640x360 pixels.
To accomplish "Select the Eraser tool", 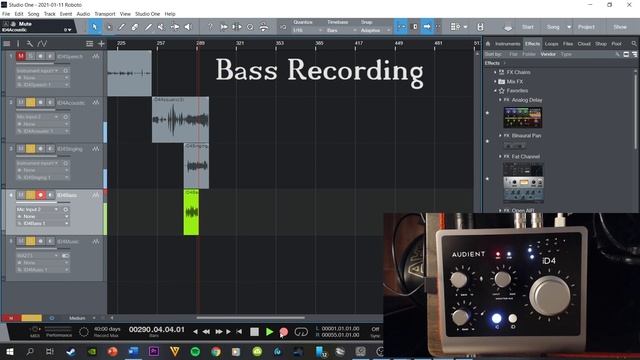I will (135, 27).
